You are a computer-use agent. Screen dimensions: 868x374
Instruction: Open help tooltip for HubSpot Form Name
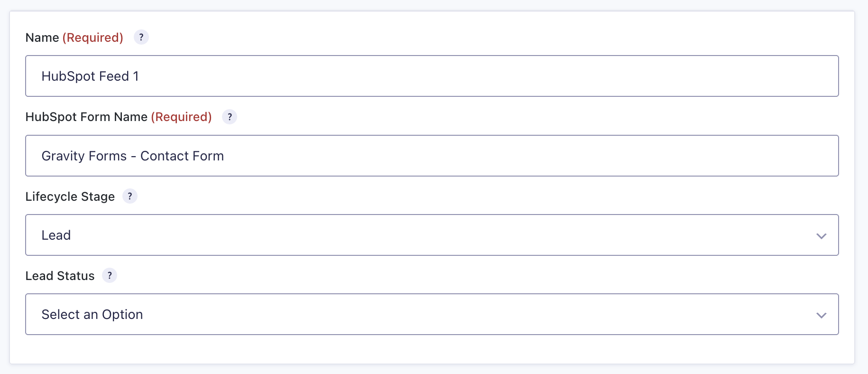(x=230, y=117)
